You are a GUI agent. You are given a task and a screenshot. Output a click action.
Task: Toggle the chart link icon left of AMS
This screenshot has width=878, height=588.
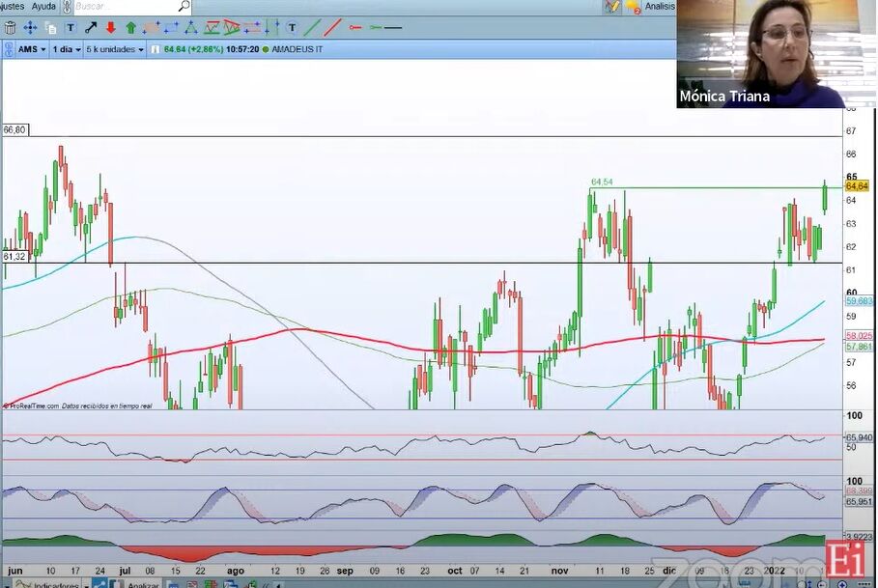point(9,49)
